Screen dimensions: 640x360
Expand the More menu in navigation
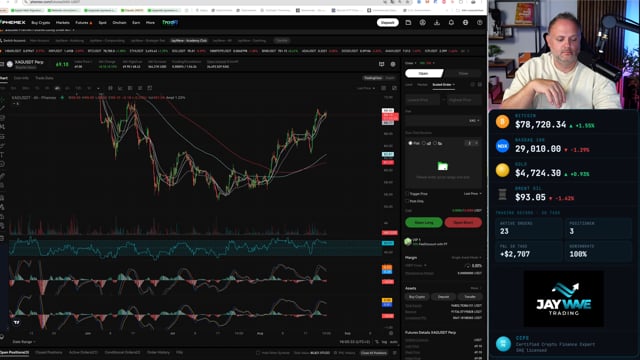pyautogui.click(x=150, y=23)
